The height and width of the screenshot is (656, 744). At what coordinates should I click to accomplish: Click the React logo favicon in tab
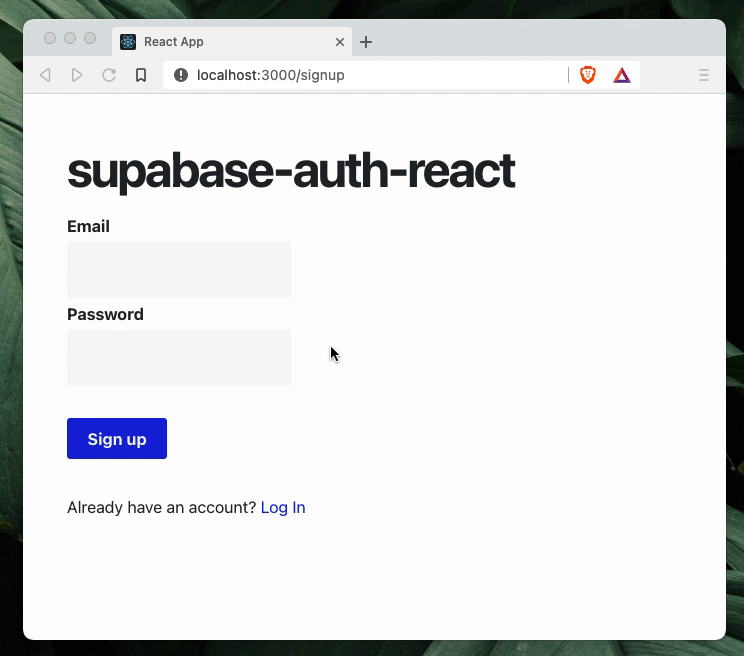[128, 42]
